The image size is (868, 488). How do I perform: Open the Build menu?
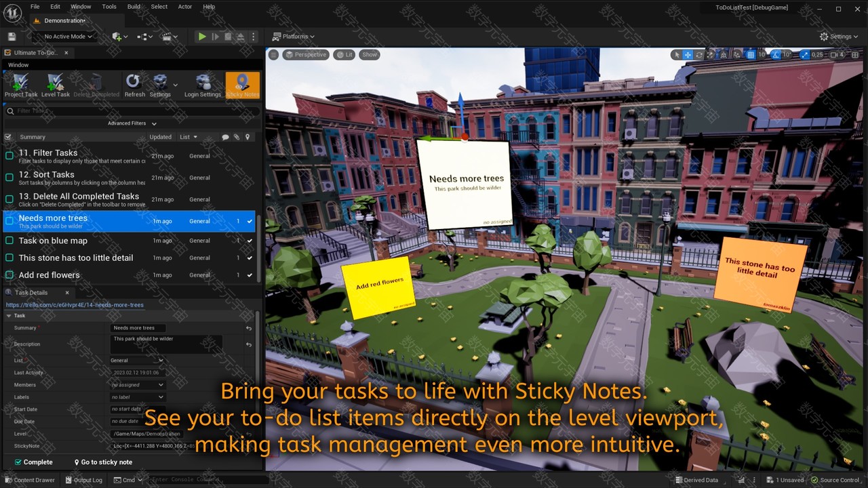[134, 7]
